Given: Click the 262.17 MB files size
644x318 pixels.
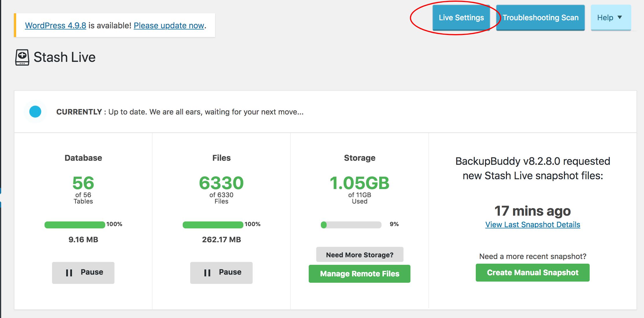Looking at the screenshot, I should click(221, 240).
